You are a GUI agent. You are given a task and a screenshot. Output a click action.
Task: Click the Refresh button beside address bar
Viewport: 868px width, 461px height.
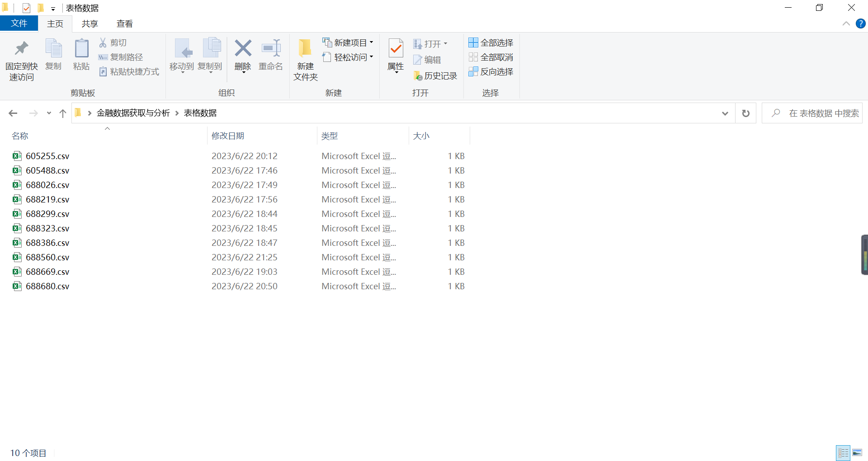click(746, 113)
